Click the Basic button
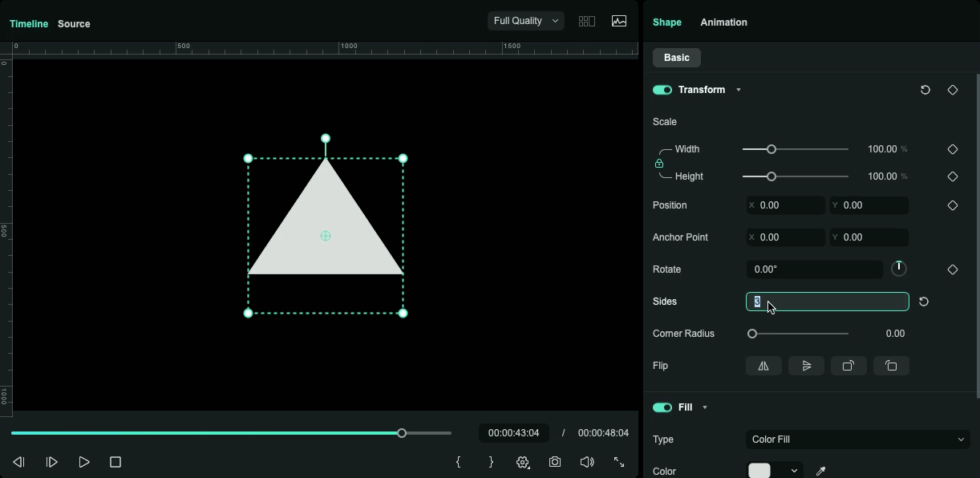The image size is (980, 478). pyautogui.click(x=677, y=58)
